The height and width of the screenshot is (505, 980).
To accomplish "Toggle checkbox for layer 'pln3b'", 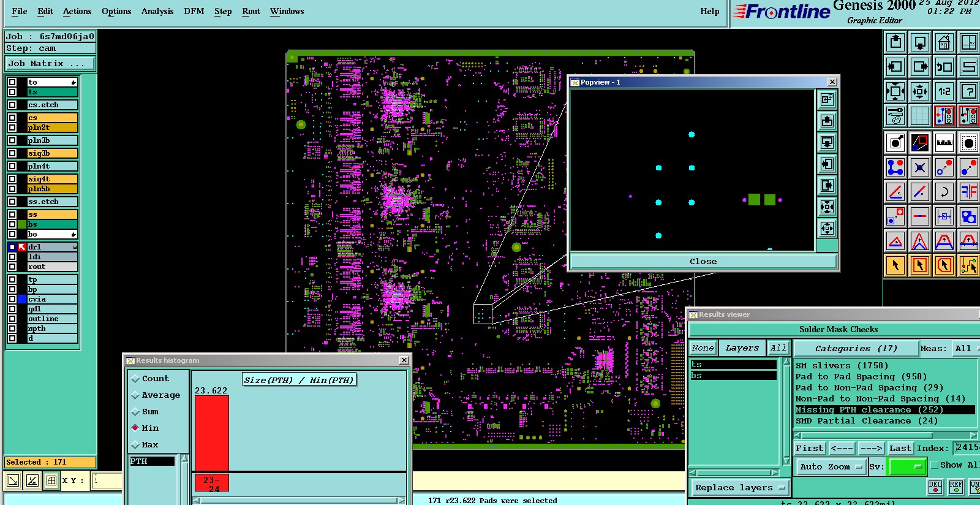I will [12, 140].
